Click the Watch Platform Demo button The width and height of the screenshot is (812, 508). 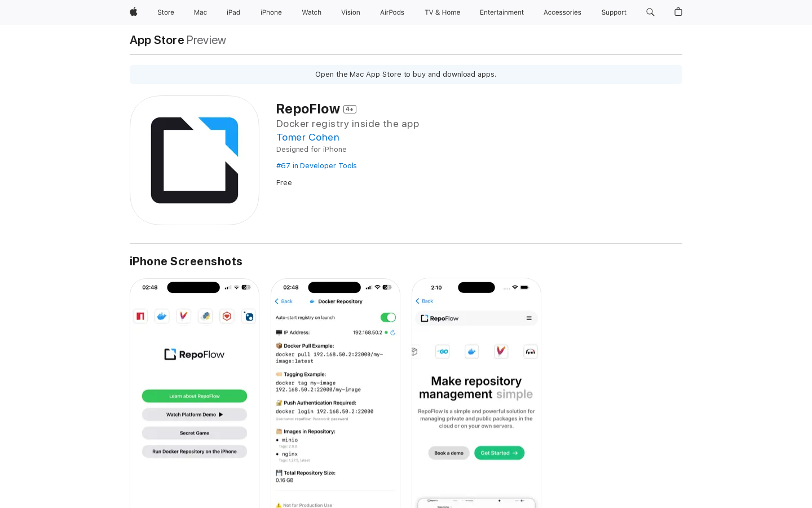[x=195, y=414]
